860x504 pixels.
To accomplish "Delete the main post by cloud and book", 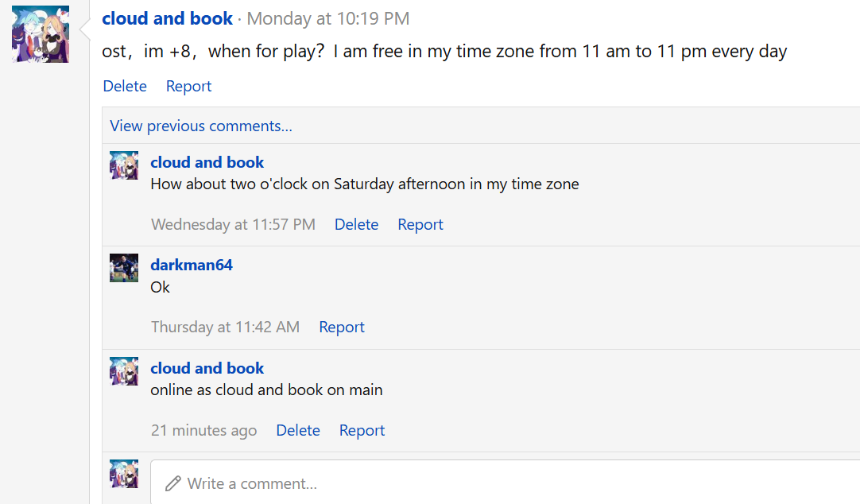I will (x=125, y=86).
